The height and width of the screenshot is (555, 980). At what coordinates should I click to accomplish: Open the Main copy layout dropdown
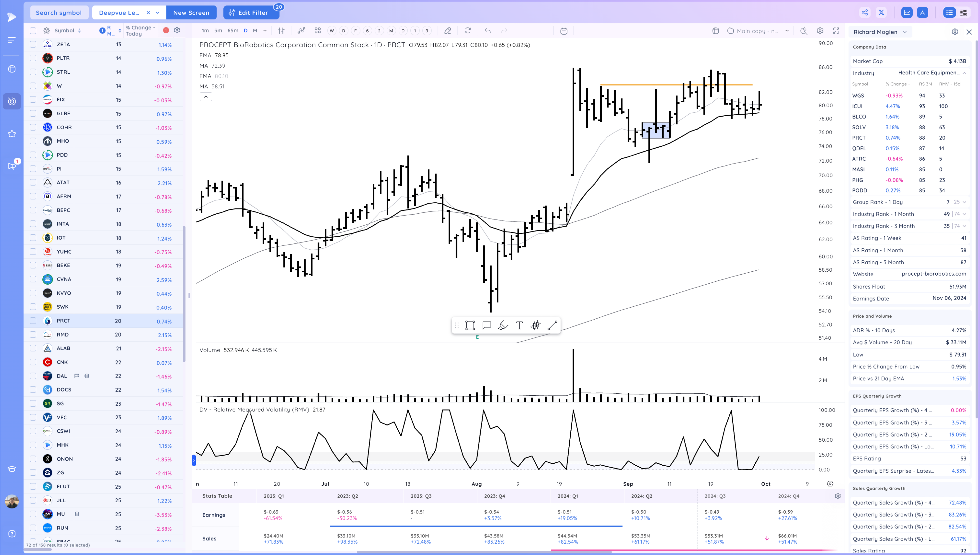pos(787,31)
